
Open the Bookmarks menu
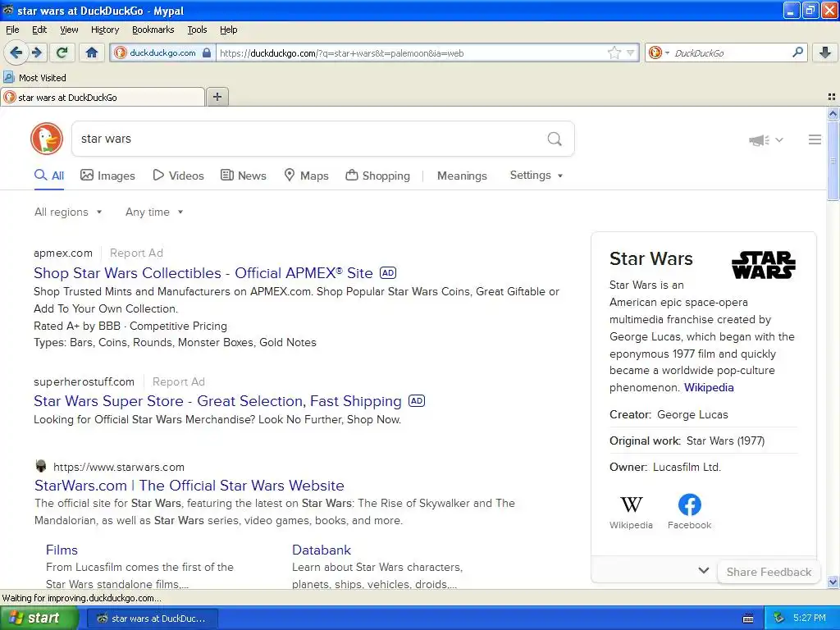pyautogui.click(x=153, y=30)
